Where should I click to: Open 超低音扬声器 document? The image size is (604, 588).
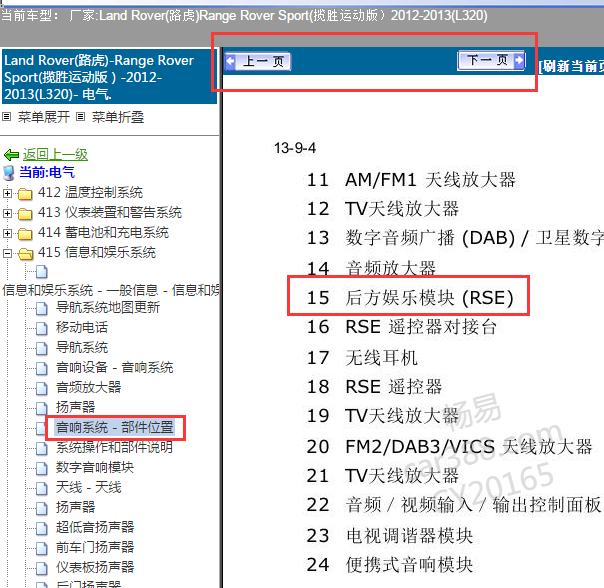[95, 528]
